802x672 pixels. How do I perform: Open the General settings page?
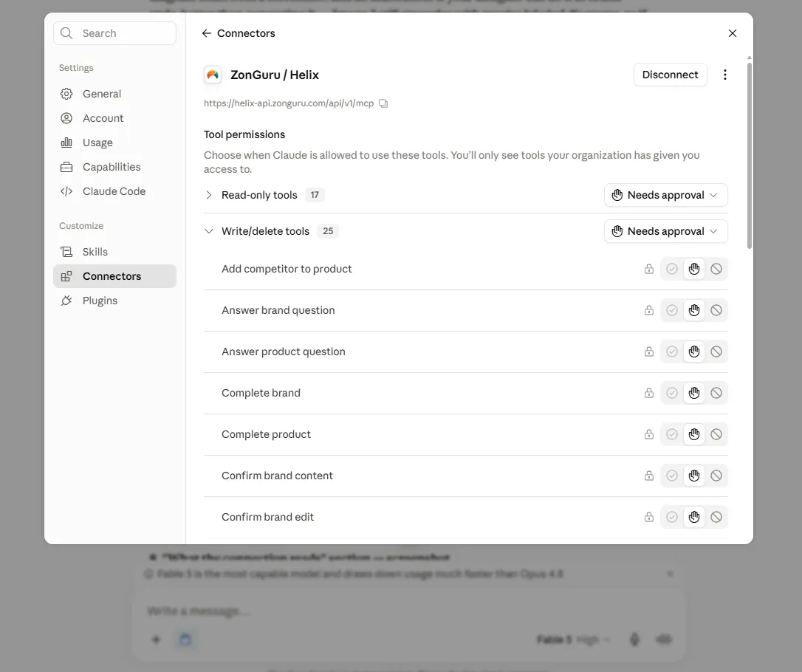(x=114, y=94)
